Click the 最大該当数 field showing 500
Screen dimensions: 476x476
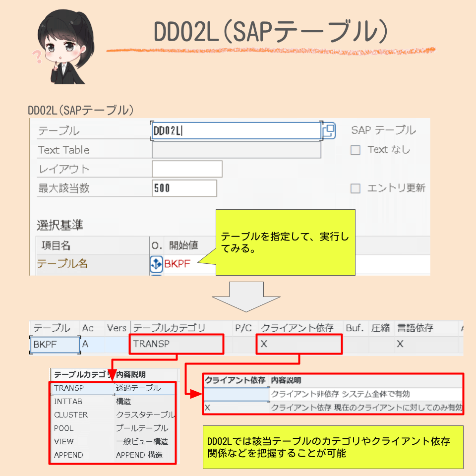click(185, 188)
